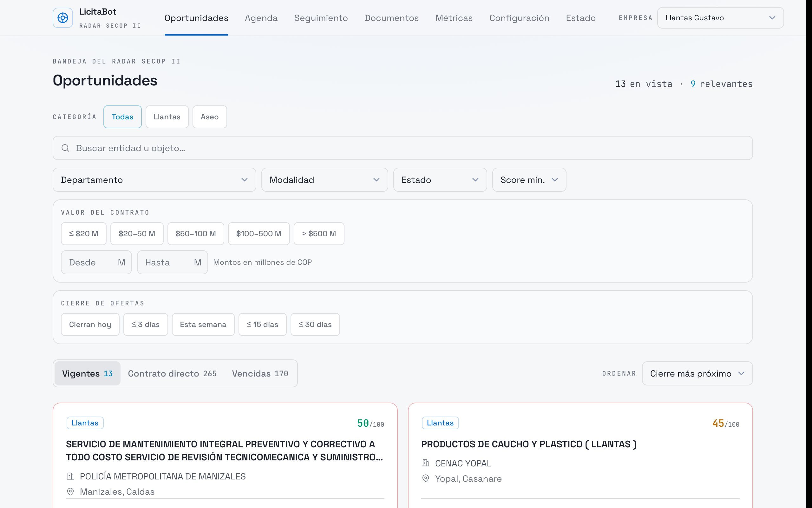This screenshot has width=812, height=508.
Task: Click the search magnifier icon
Action: 65,148
